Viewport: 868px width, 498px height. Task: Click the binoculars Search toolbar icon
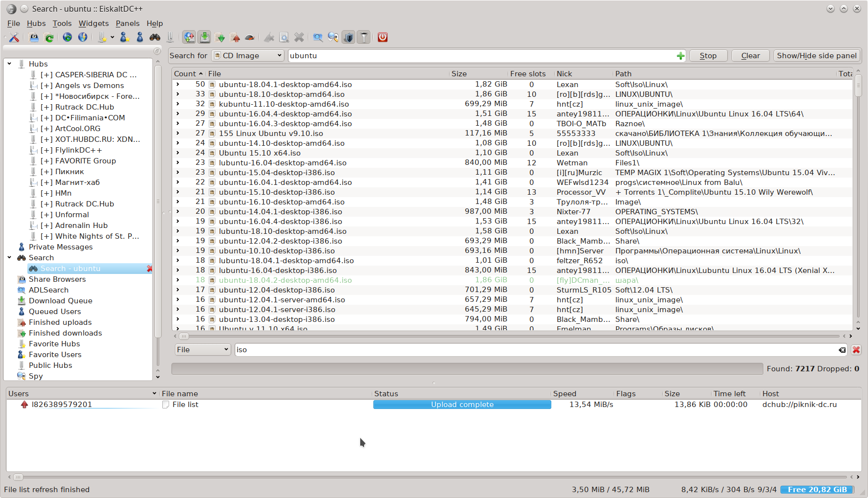coord(155,37)
